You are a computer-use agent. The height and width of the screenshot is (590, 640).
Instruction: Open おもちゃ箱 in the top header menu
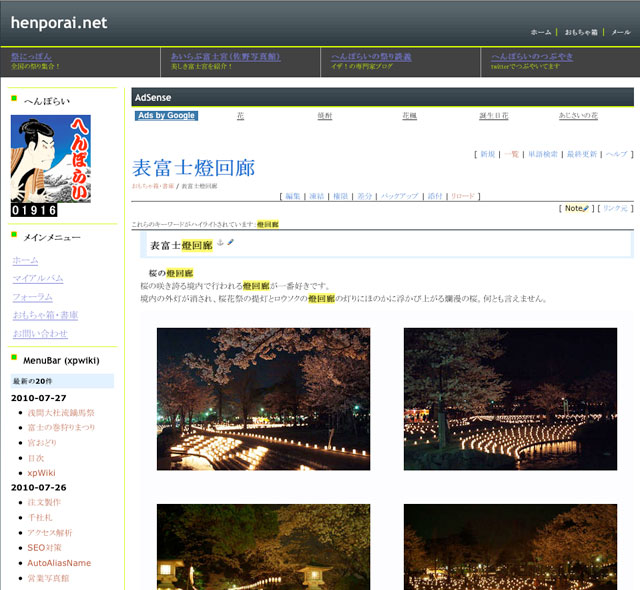pyautogui.click(x=581, y=32)
